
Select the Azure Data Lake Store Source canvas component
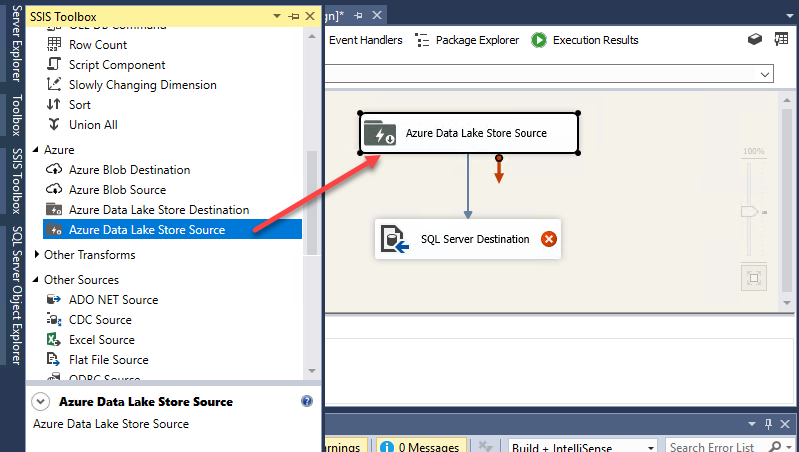(469, 133)
